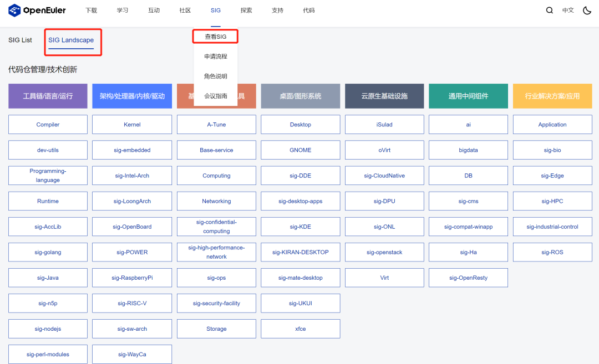599x364 pixels.
Task: Open the 社区 navigation menu
Action: [x=184, y=10]
